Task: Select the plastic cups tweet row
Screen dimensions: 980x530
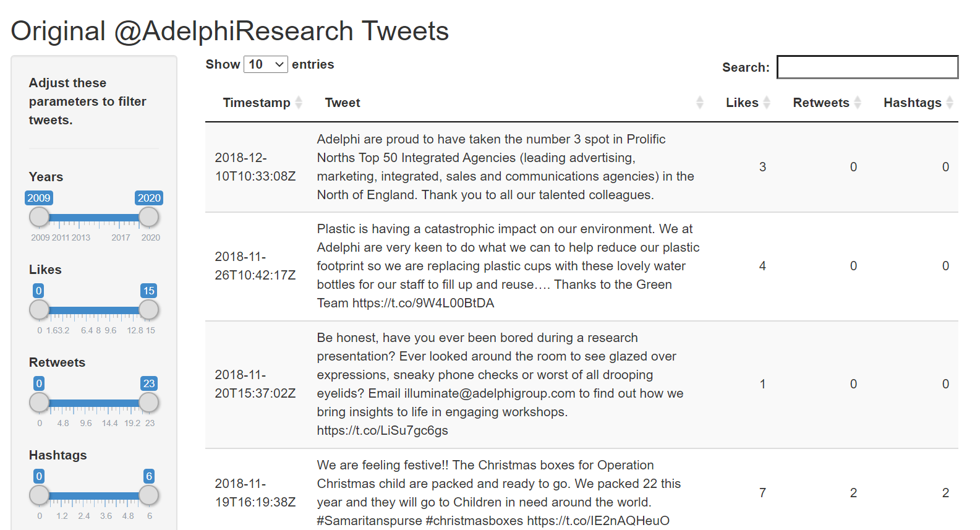Action: click(582, 267)
